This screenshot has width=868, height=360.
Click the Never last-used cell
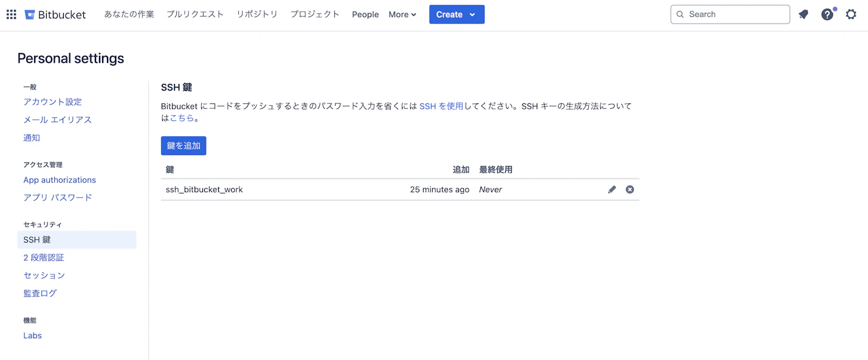[491, 190]
